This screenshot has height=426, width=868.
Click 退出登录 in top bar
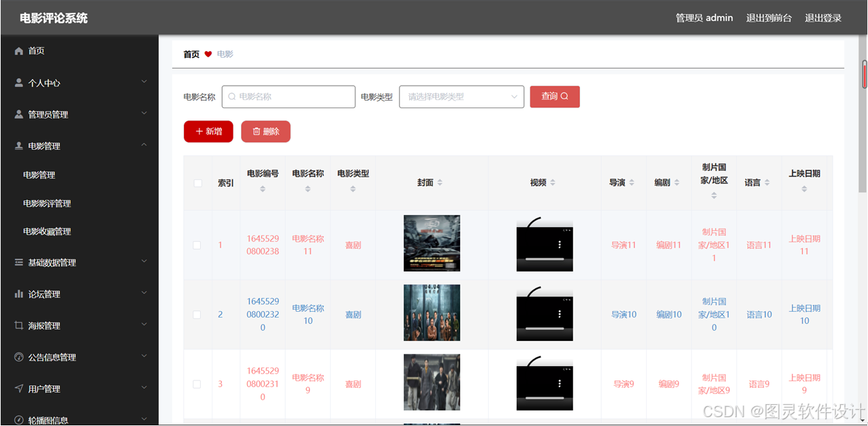(x=823, y=18)
